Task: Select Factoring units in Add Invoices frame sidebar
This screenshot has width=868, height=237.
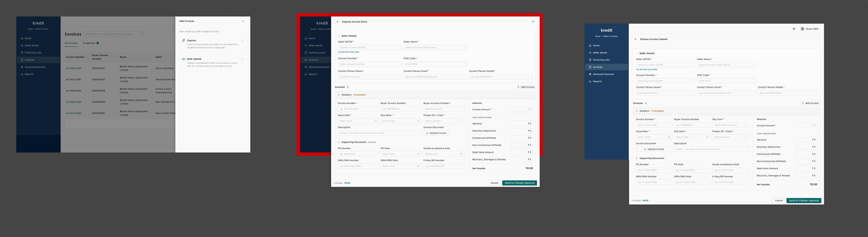Action: tap(38, 53)
